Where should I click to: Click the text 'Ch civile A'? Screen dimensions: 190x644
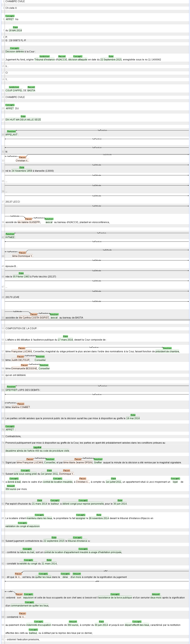click(11, 8)
